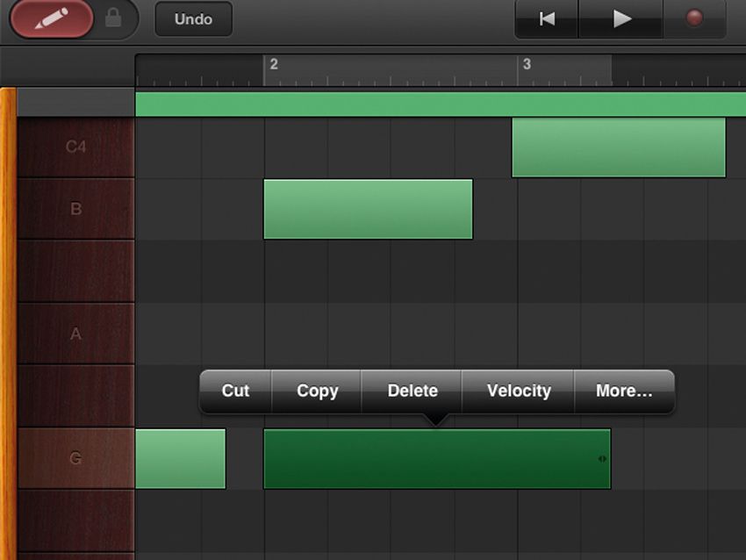Tap the skip-to-beginning transport icon
Viewport: 746px width, 560px height.
(x=546, y=18)
